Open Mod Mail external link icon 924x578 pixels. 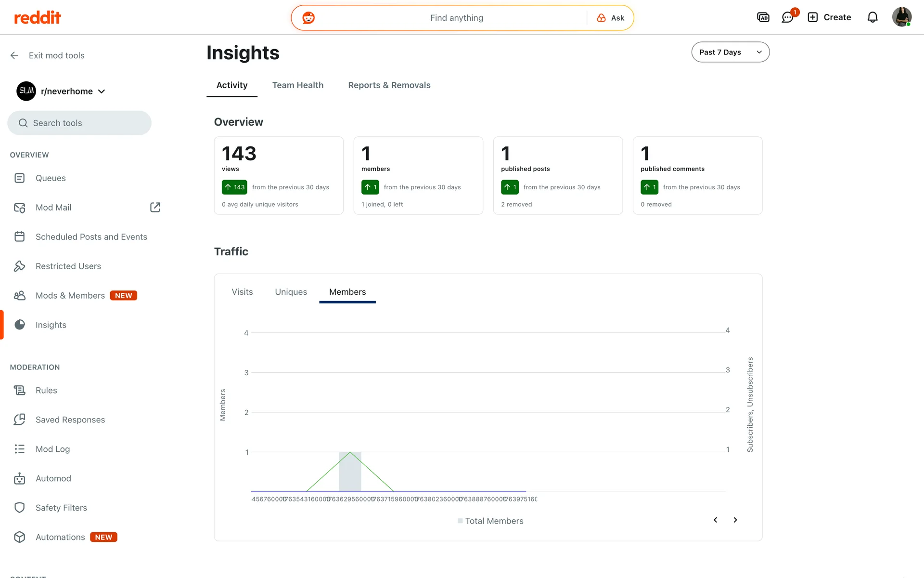tap(155, 208)
